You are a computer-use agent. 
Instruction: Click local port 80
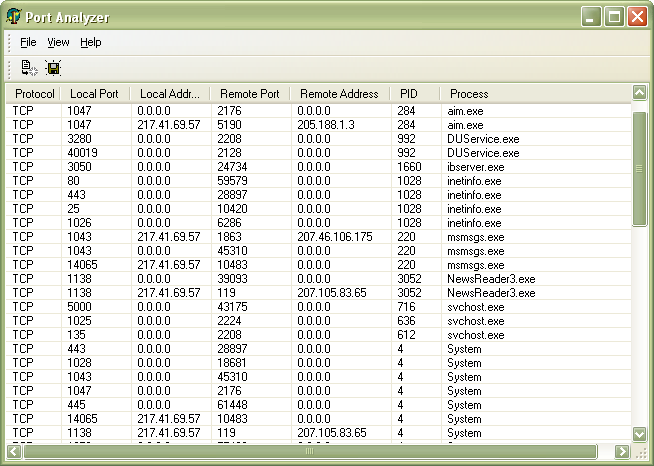(x=73, y=181)
